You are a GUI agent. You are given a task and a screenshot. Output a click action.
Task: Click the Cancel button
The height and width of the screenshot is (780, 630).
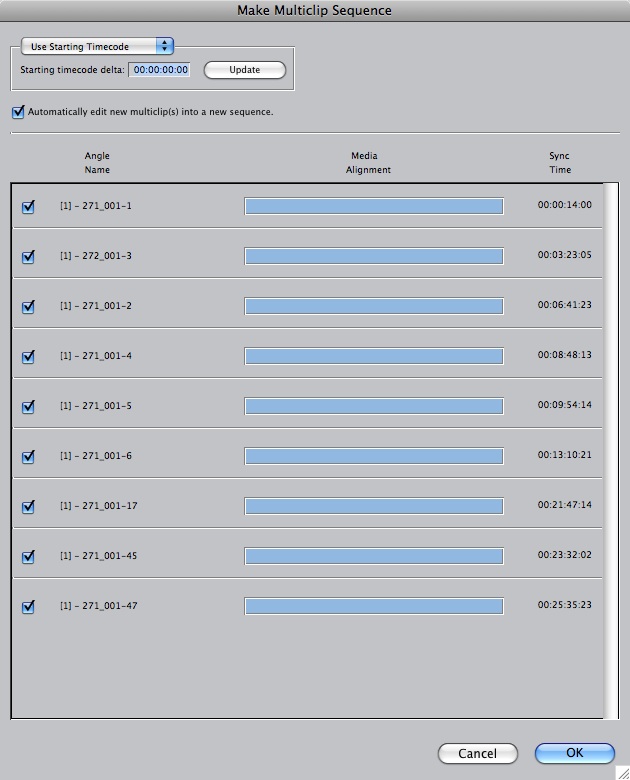point(478,753)
